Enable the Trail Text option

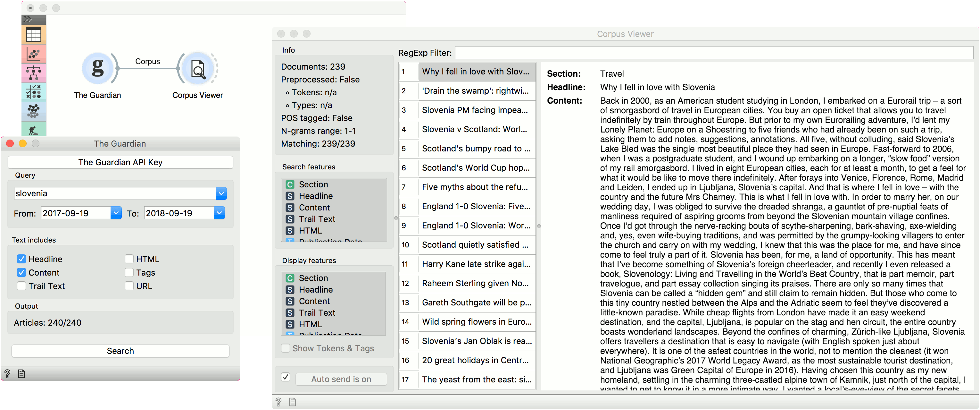click(x=22, y=286)
